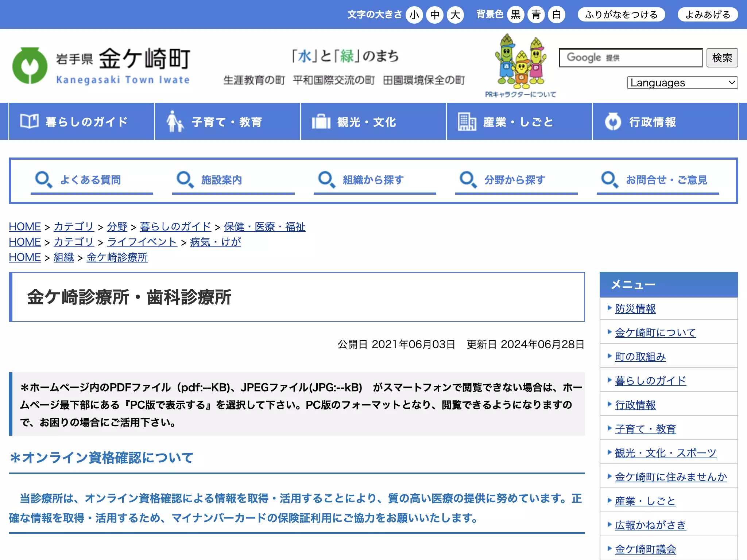Toggle furigana with ふりがなをつける button

pos(622,15)
